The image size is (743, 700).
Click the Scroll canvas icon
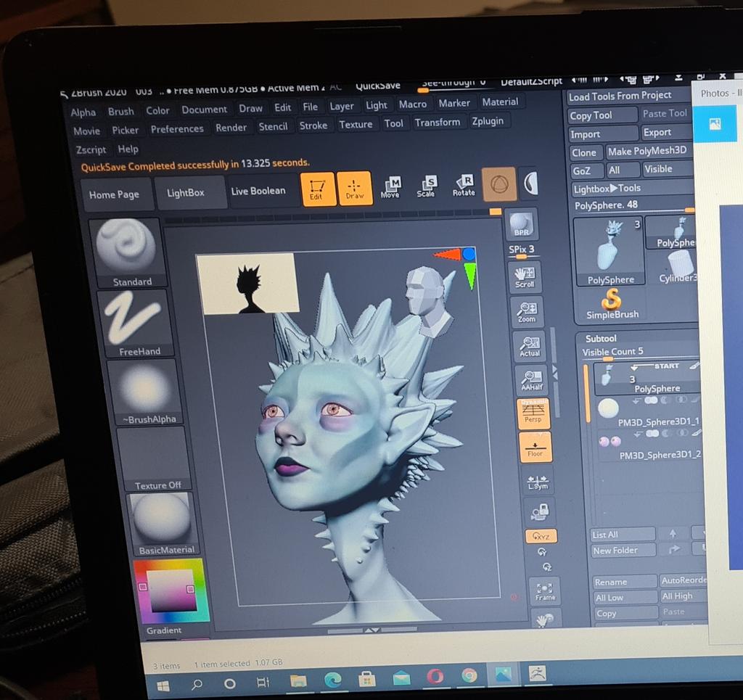[x=525, y=277]
